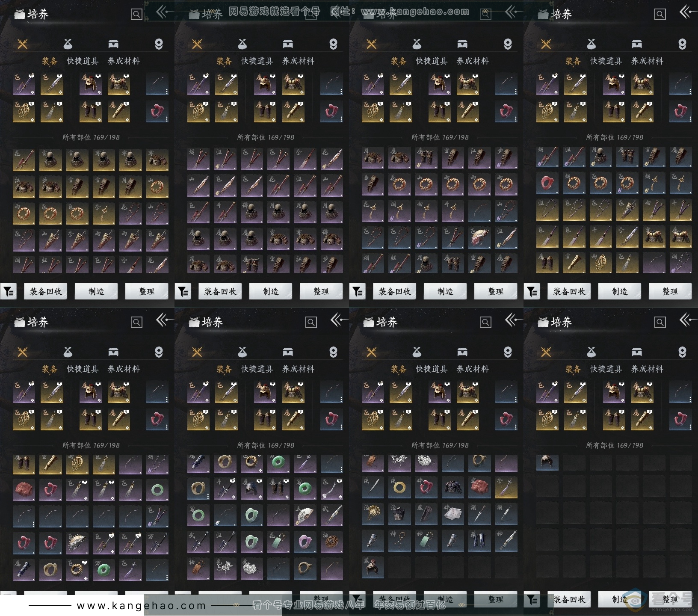The image size is (698, 616).
Task: Collapse the bottom-right panel with double-arrow
Action: click(x=687, y=320)
